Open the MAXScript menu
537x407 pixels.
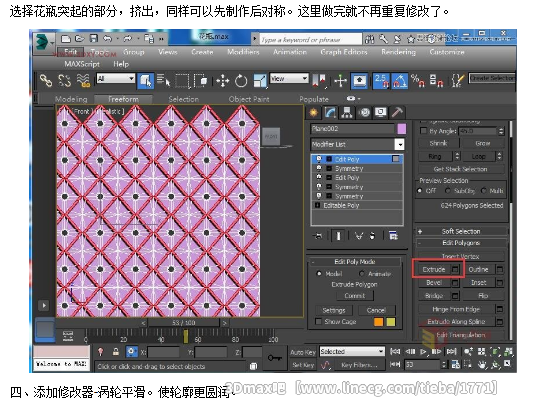coord(82,64)
